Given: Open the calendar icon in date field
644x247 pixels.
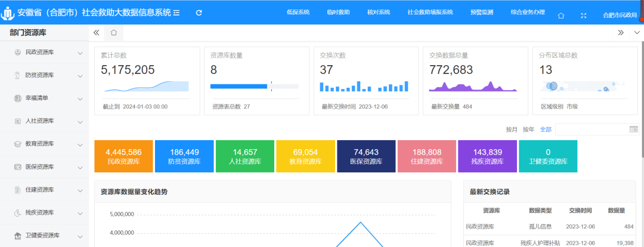Looking at the screenshot, I should 634,129.
